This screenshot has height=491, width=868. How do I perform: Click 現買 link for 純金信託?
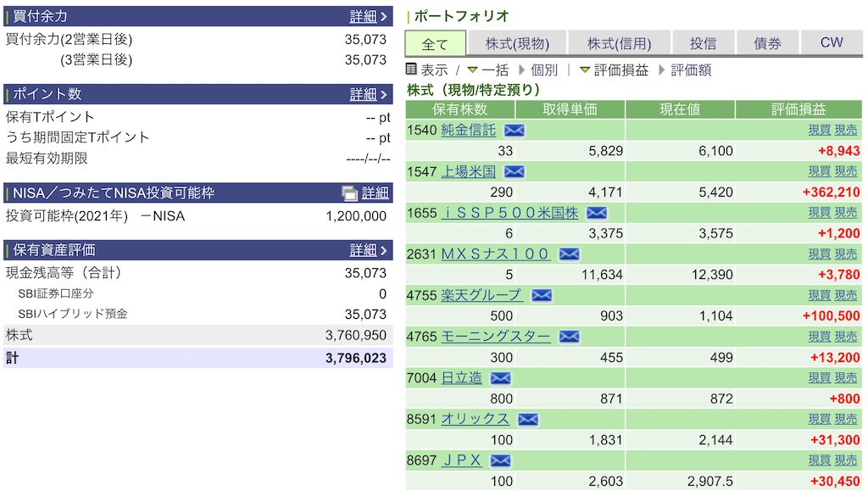[820, 130]
